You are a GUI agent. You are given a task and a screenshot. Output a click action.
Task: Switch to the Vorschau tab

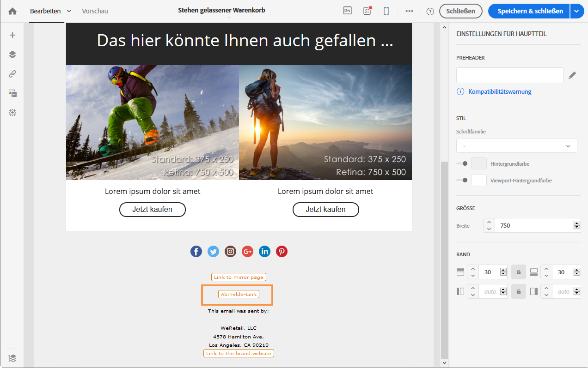pos(95,11)
